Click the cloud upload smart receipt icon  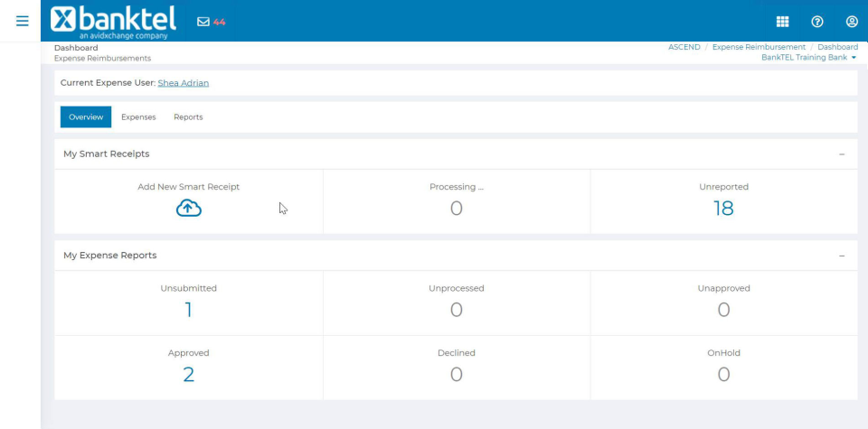pos(189,209)
